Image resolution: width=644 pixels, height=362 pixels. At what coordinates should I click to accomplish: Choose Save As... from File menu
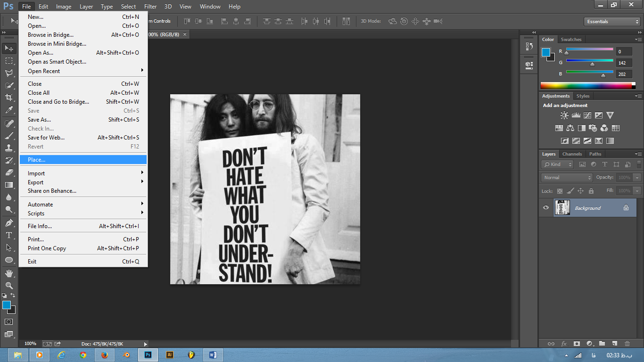point(83,120)
